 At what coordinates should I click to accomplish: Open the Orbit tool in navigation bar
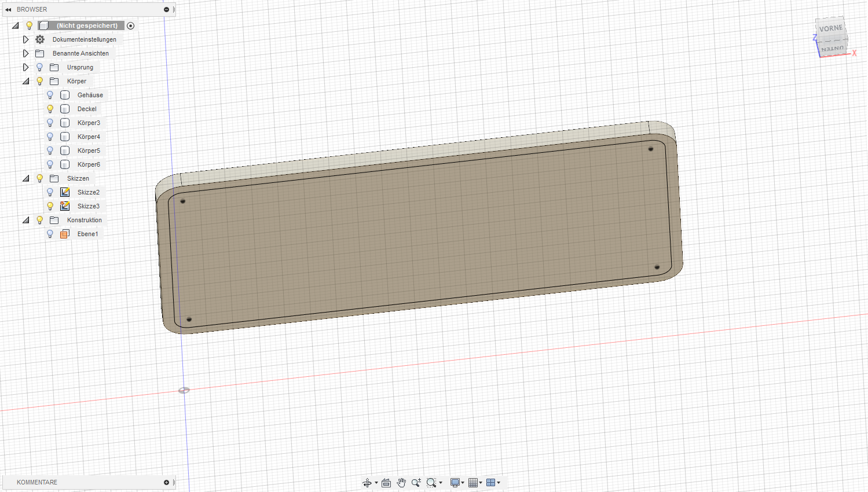point(367,483)
